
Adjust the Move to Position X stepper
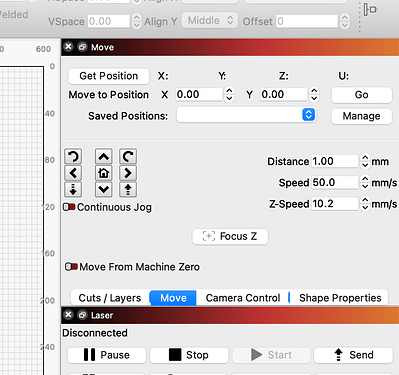[x=229, y=94]
